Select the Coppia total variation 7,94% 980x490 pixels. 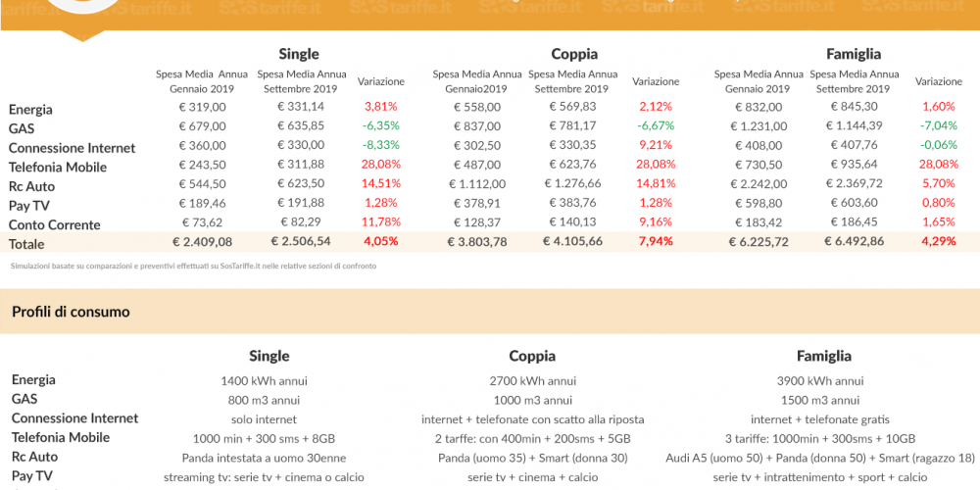pyautogui.click(x=656, y=241)
